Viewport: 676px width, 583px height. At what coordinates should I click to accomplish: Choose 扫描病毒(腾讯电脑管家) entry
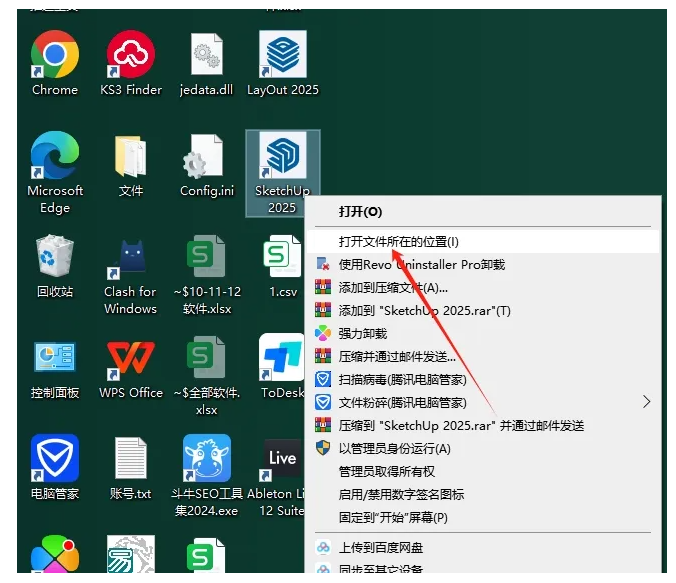click(483, 379)
